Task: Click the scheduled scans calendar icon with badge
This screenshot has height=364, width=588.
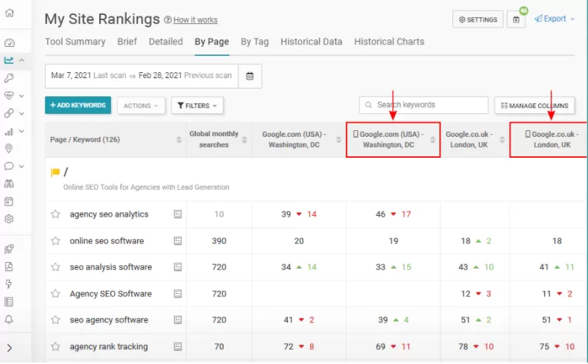Action: tap(517, 20)
